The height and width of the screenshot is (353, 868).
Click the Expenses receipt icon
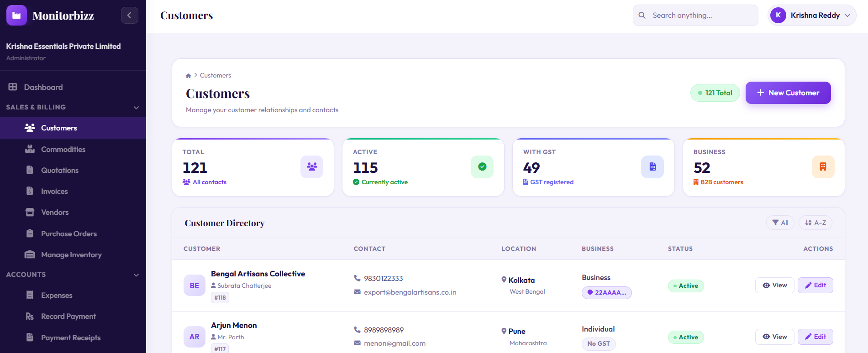pyautogui.click(x=30, y=295)
